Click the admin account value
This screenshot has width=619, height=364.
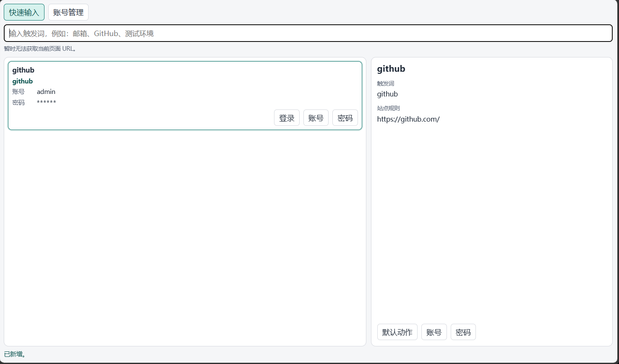[46, 91]
